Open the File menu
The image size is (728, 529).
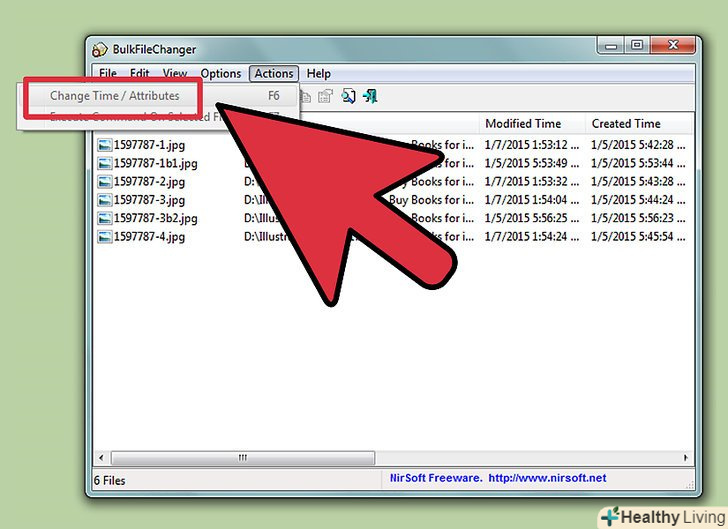click(x=108, y=73)
